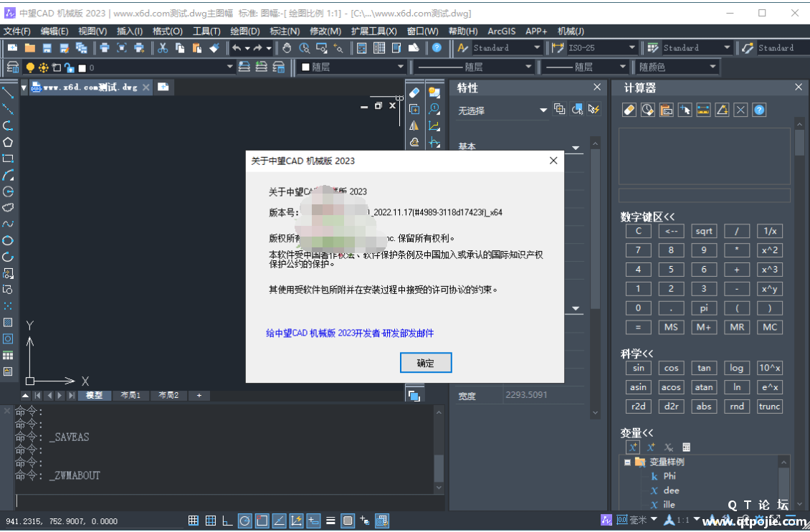Image resolution: width=810 pixels, height=532 pixels.
Task: Click the sqrt calculator button
Action: 704,231
